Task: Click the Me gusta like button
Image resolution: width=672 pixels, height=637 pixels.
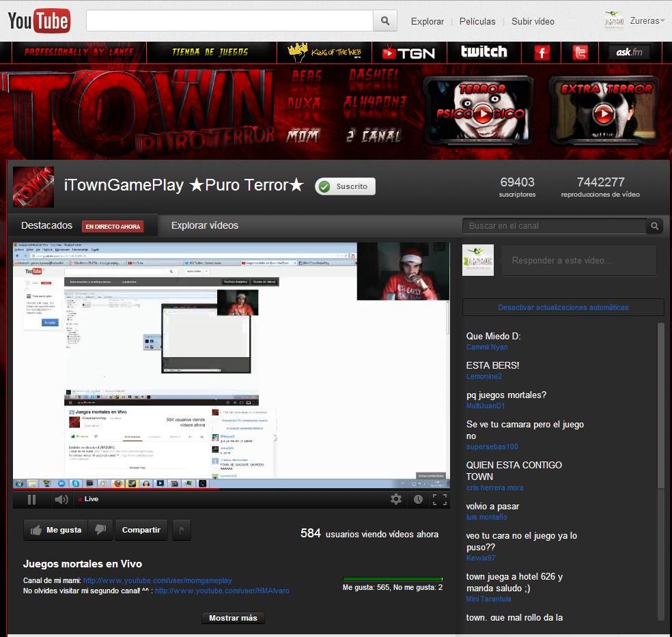Action: pos(56,530)
